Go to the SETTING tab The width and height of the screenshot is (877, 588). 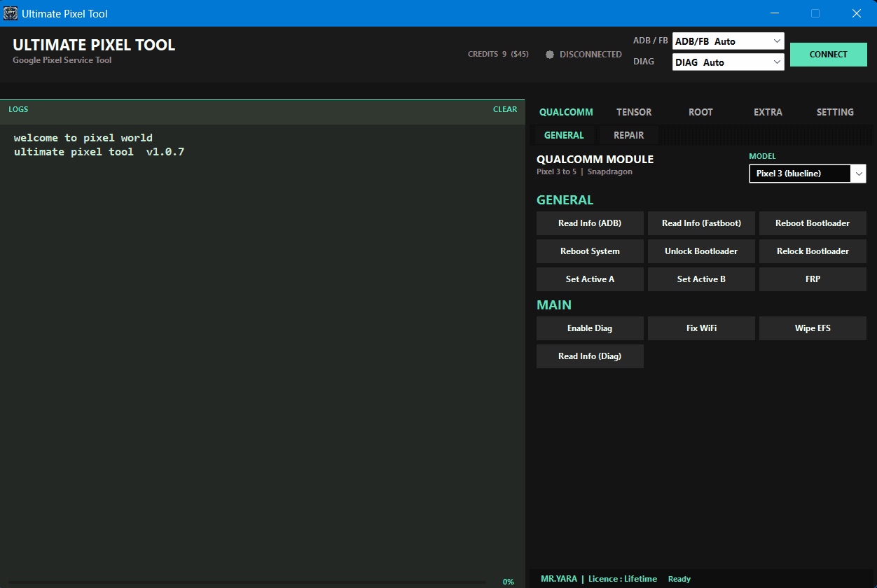(x=835, y=112)
